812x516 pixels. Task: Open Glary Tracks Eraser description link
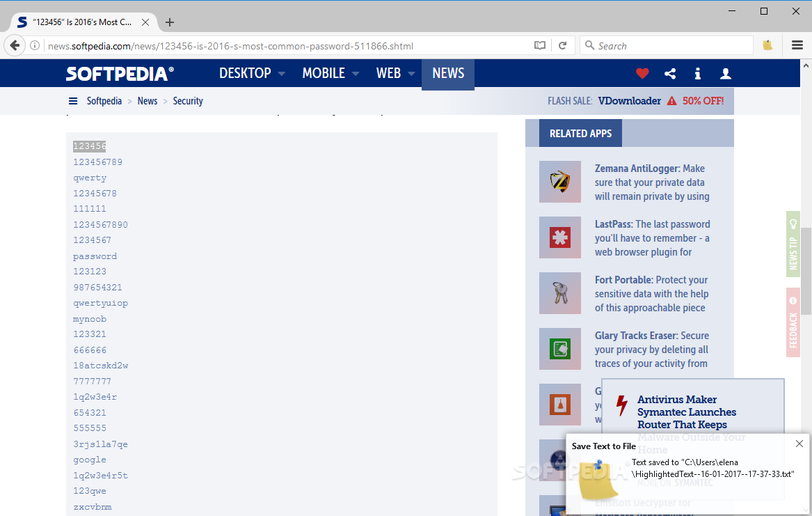click(651, 349)
